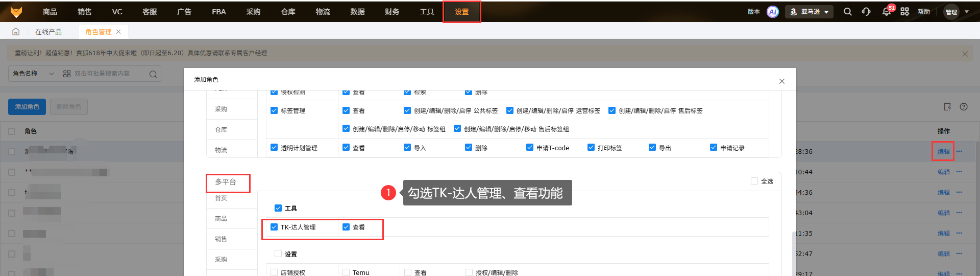This screenshot has width=980, height=276.
Task: Click 编辑 link in 28:36 row
Action: click(x=944, y=151)
